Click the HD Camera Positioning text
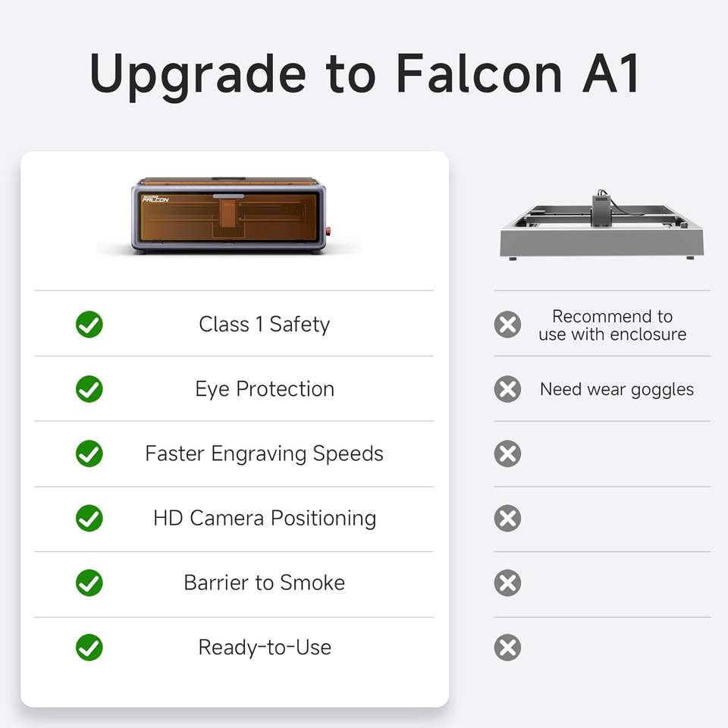This screenshot has height=728, width=728. coord(264,518)
